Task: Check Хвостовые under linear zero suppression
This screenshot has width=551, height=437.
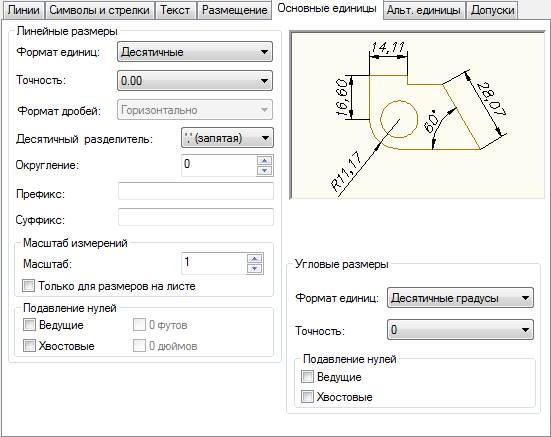Action: [29, 346]
